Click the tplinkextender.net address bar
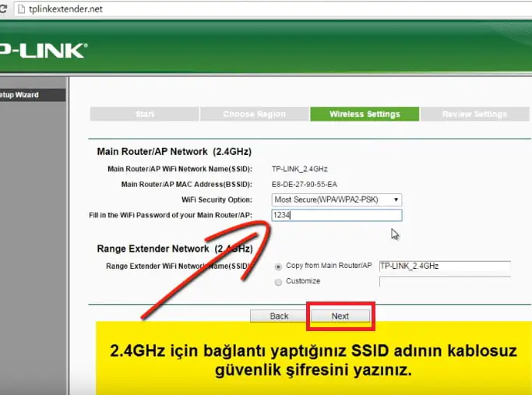 pos(273,9)
